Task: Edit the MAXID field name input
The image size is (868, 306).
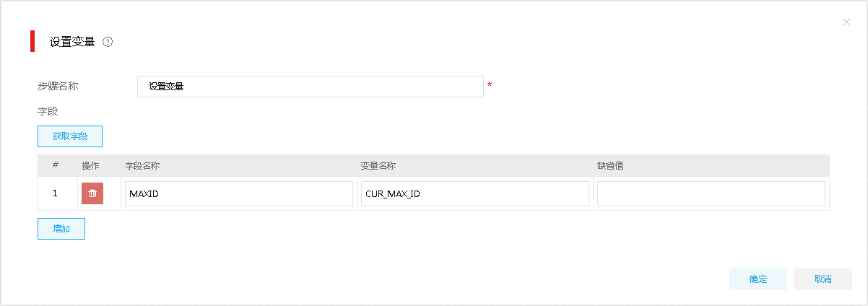Action: pyautogui.click(x=239, y=193)
